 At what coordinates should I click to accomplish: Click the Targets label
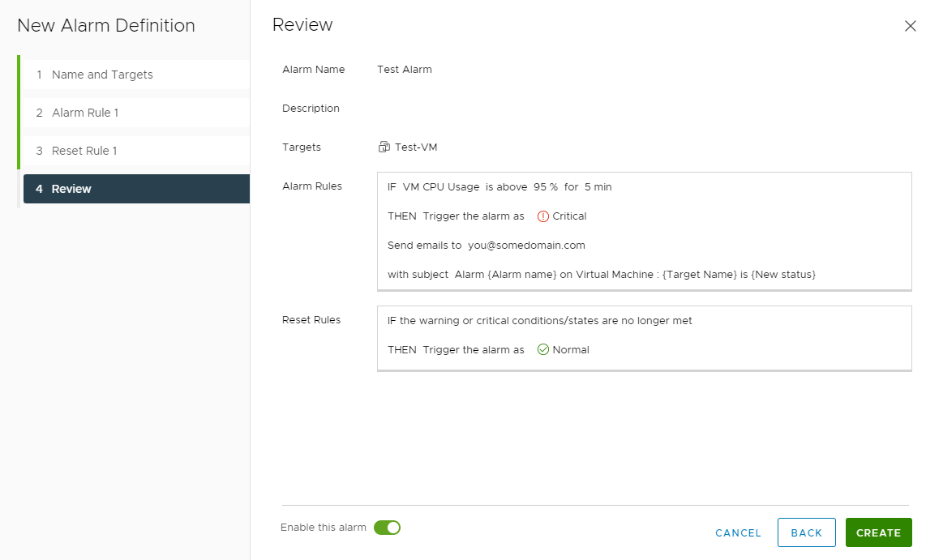tap(301, 147)
